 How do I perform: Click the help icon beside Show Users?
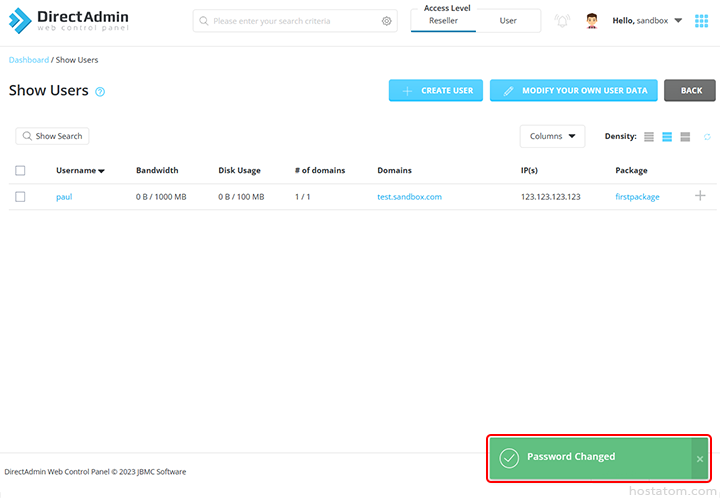click(100, 92)
